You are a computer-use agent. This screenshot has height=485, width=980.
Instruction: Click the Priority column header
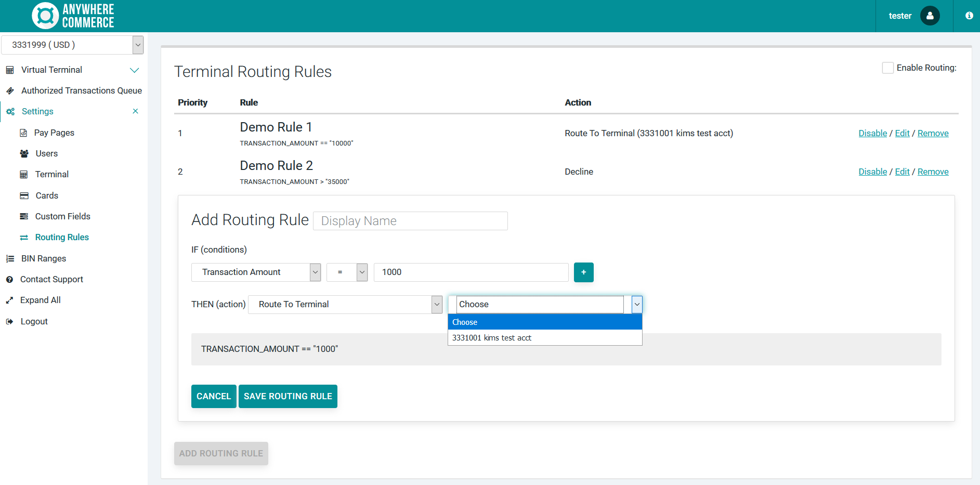point(192,103)
